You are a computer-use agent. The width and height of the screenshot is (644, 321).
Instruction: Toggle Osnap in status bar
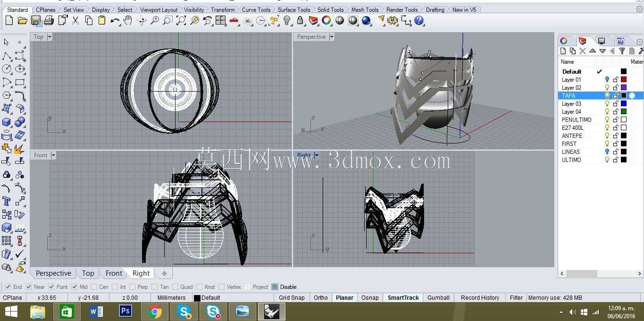370,298
